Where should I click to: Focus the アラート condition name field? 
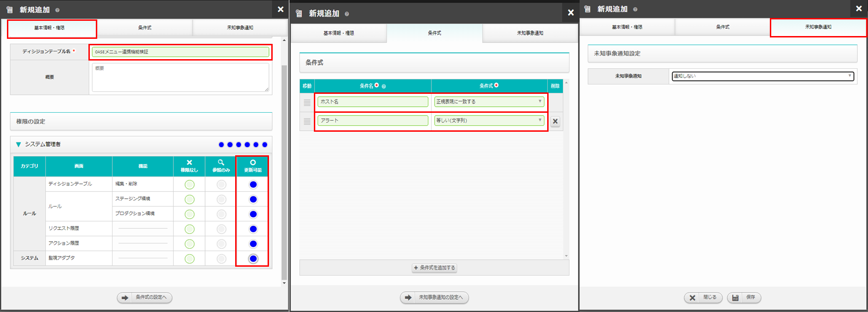pos(373,121)
